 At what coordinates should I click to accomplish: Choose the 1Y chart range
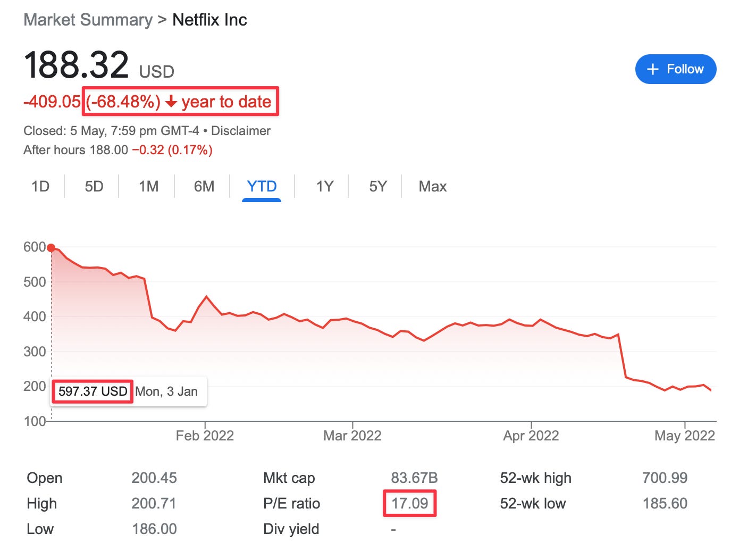click(325, 187)
